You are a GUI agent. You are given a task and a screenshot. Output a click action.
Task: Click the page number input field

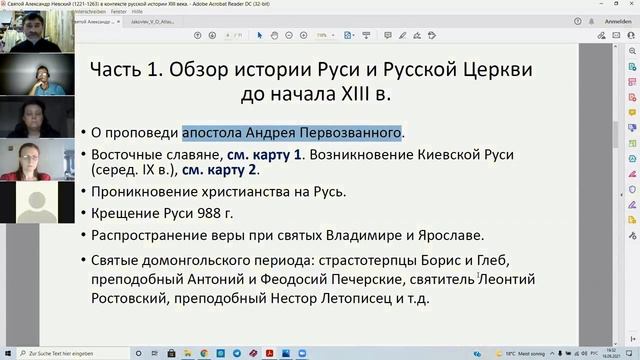click(x=229, y=36)
